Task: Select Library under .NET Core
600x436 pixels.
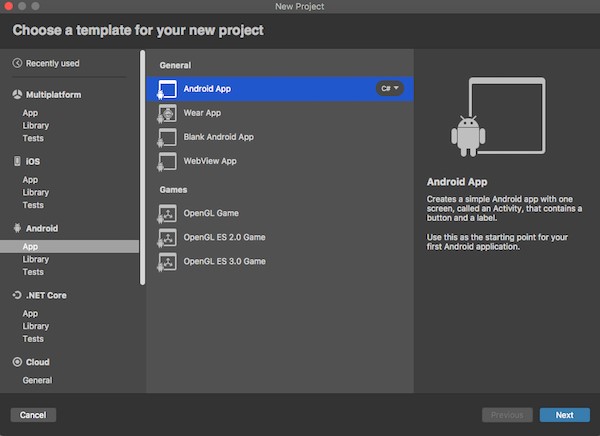Action: (x=36, y=326)
